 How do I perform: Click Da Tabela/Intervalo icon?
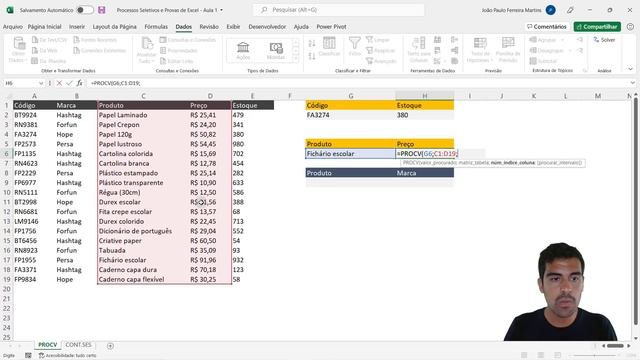tap(35, 61)
